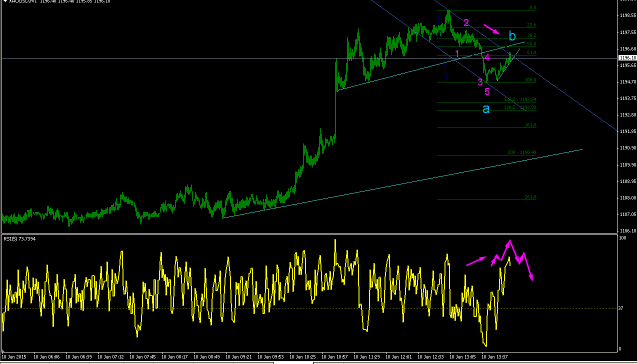Select the magenta wave label 3
This screenshot has height=364, width=637.
click(x=480, y=81)
